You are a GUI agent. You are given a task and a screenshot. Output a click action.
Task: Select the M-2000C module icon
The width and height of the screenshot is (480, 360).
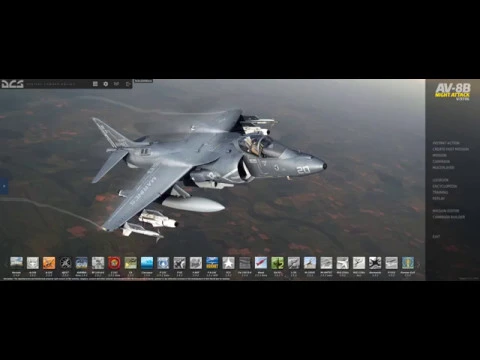pyautogui.click(x=310, y=263)
